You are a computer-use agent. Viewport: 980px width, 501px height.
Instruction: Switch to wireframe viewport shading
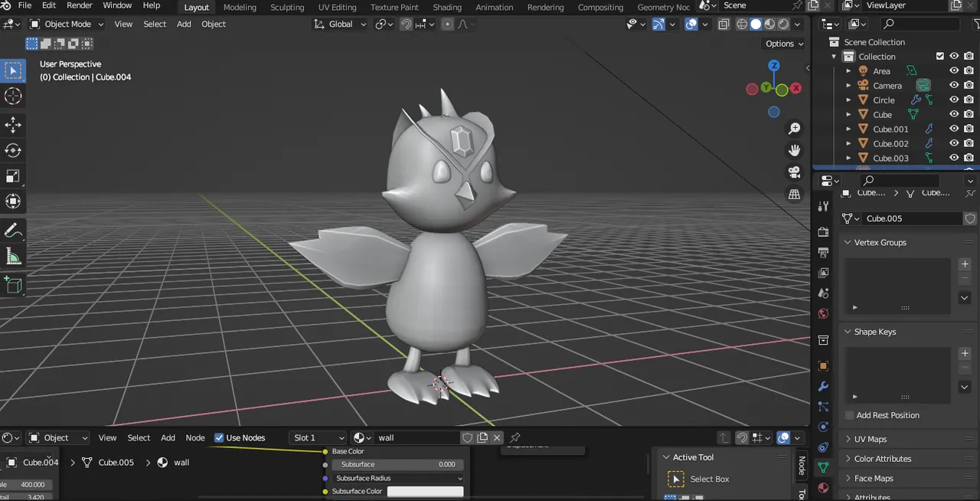click(x=742, y=24)
